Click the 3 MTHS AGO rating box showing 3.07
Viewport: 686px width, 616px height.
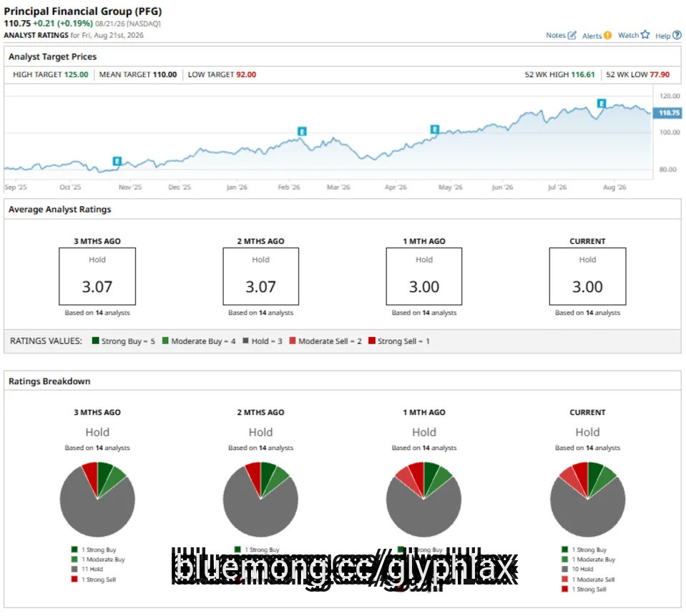pyautogui.click(x=97, y=276)
